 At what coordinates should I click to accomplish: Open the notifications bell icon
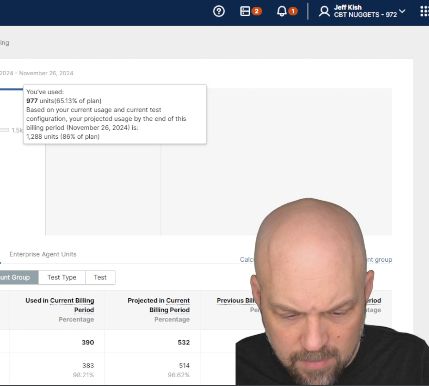tap(282, 11)
